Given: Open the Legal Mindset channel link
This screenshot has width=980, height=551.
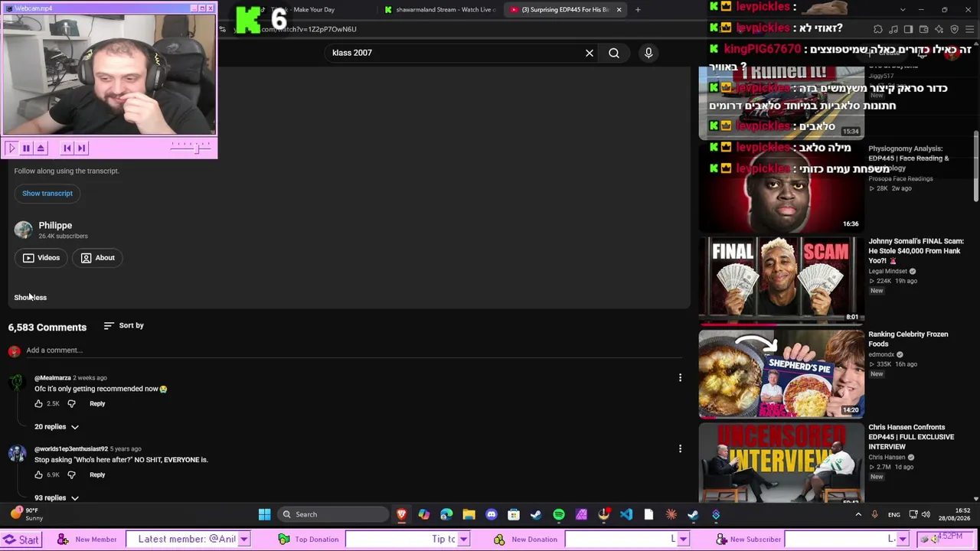Looking at the screenshot, I should 887,271.
